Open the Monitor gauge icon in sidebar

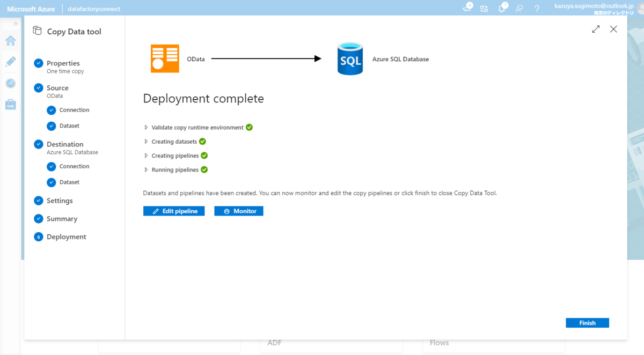pyautogui.click(x=10, y=83)
